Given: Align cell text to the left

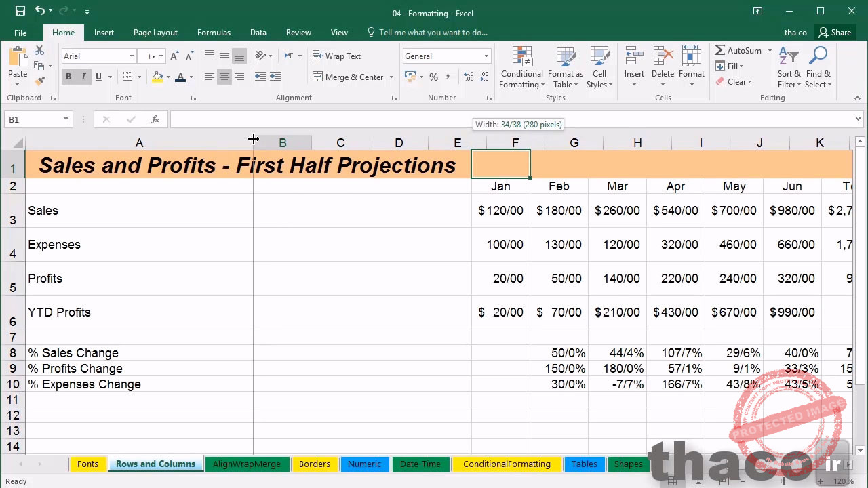Looking at the screenshot, I should click(210, 77).
